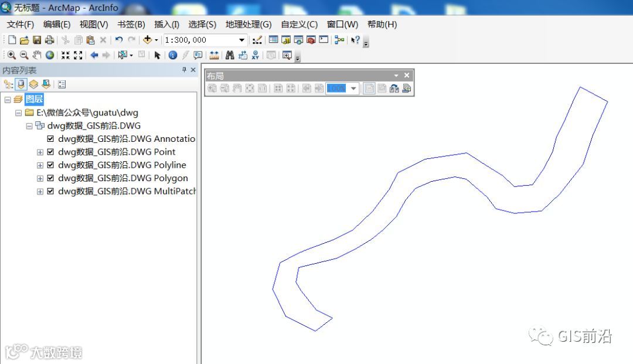The image size is (633, 364).
Task: Undo the last action
Action: (x=118, y=40)
